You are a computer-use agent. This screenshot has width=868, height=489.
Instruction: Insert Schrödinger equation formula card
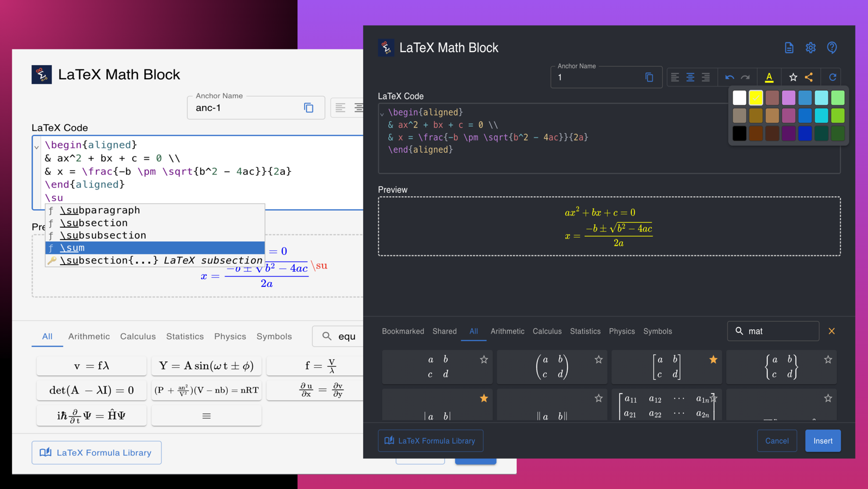click(x=91, y=416)
